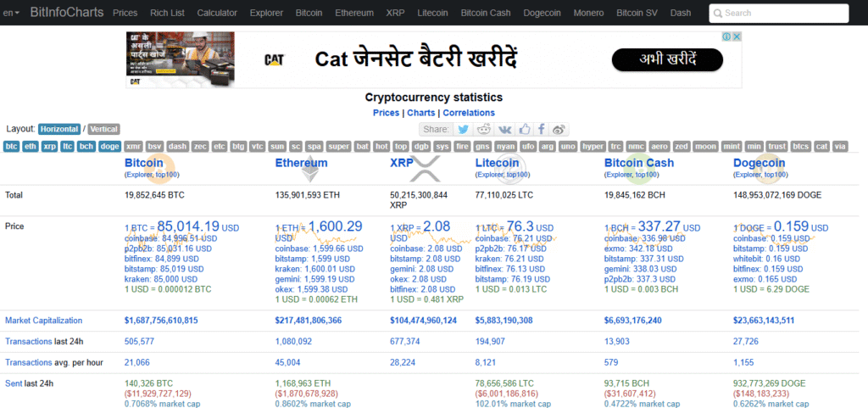This screenshot has height=408, width=868.
Task: Click the 1,600.29 ethereum price
Action: click(x=336, y=226)
